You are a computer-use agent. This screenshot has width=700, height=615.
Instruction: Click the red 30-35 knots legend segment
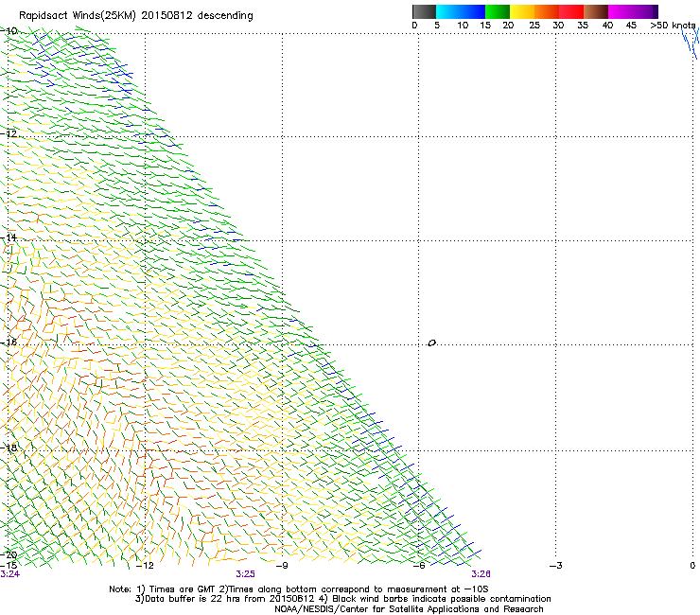[x=571, y=11]
